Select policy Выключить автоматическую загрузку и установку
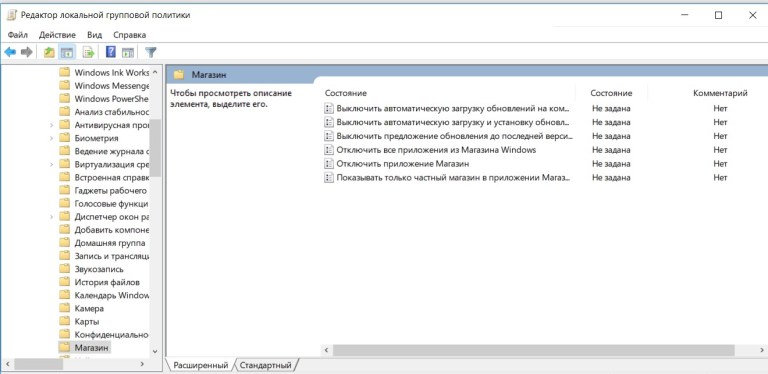Screen dimensions: 768x374 point(453,122)
